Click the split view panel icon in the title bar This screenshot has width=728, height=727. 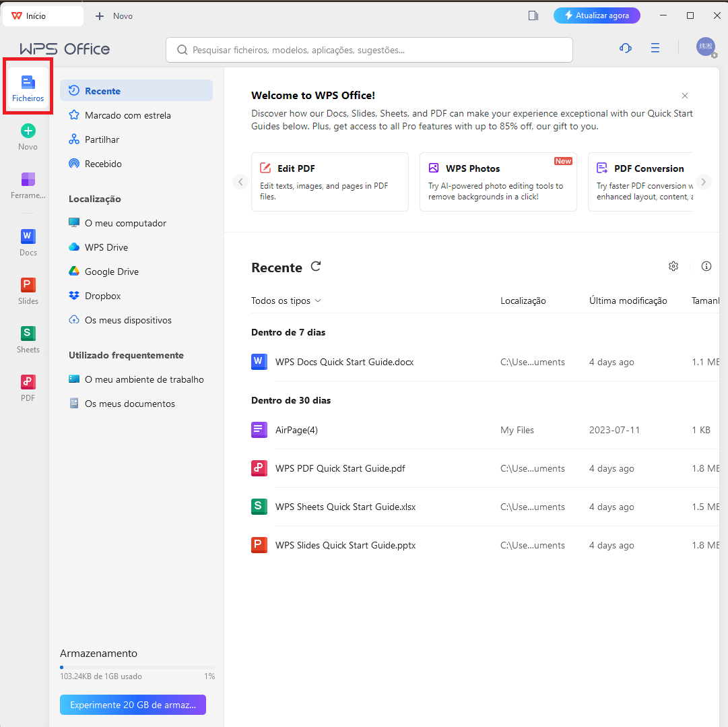[x=533, y=15]
